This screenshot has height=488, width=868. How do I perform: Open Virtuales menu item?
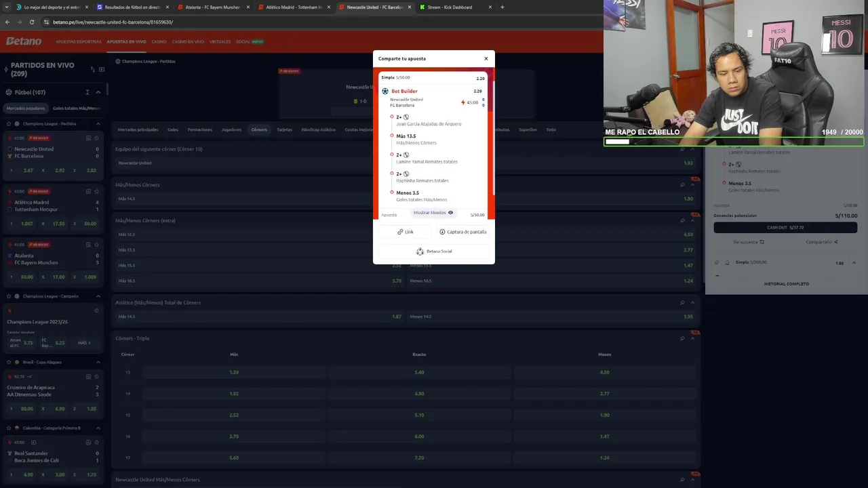220,41
